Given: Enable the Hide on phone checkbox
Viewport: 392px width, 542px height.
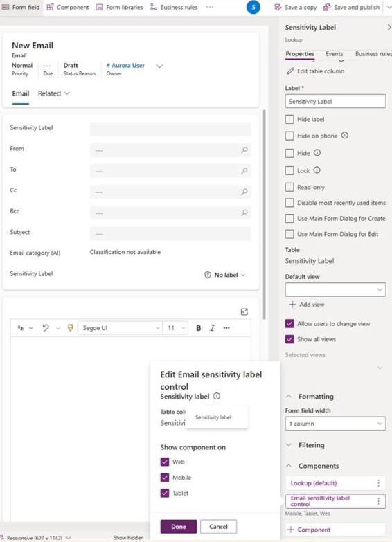Looking at the screenshot, I should (x=289, y=136).
